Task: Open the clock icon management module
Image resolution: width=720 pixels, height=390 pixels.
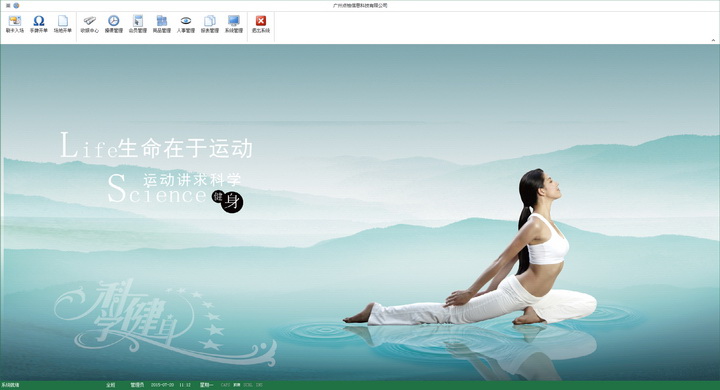Action: pyautogui.click(x=113, y=24)
